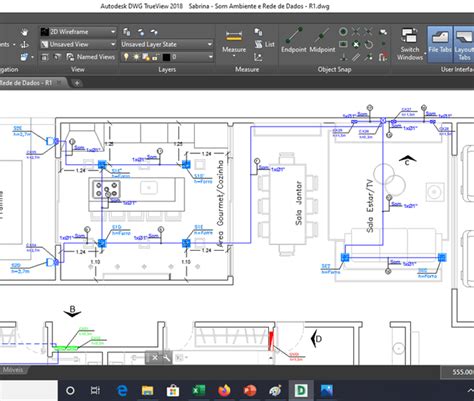Toggle the File Tabs button
Screen dimensions: 474x401
(x=440, y=44)
